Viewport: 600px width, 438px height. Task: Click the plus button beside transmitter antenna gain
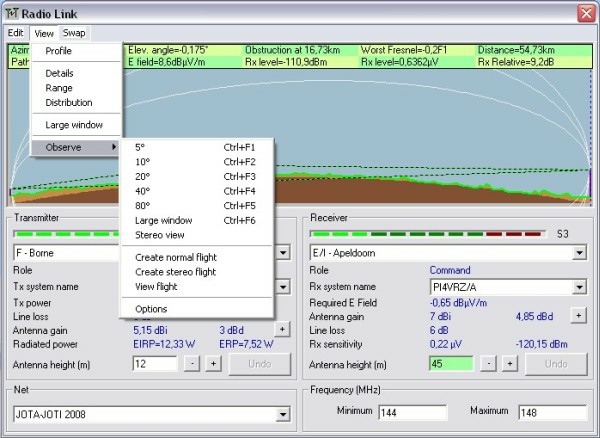pyautogui.click(x=282, y=328)
